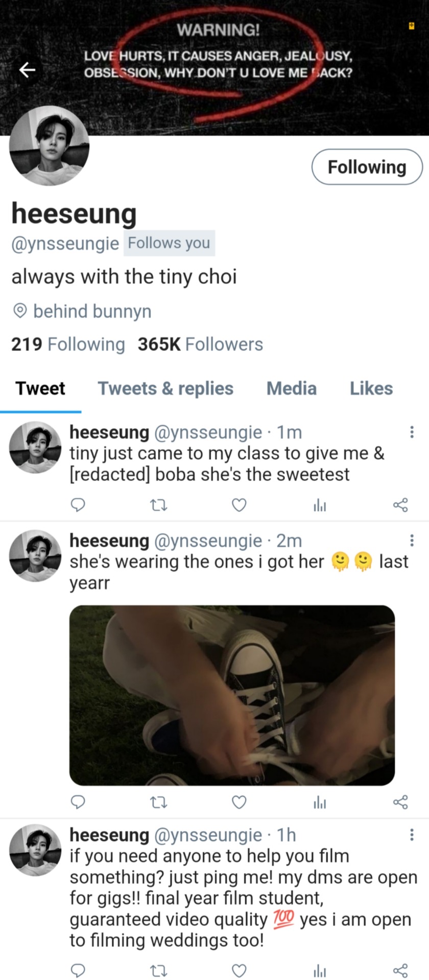429x980 pixels.
Task: Tap the back arrow in header
Action: click(28, 69)
